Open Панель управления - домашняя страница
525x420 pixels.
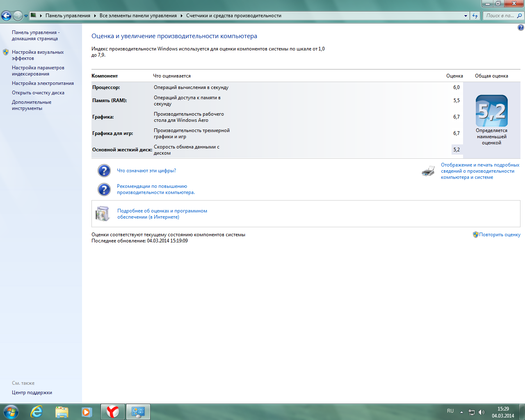point(36,35)
